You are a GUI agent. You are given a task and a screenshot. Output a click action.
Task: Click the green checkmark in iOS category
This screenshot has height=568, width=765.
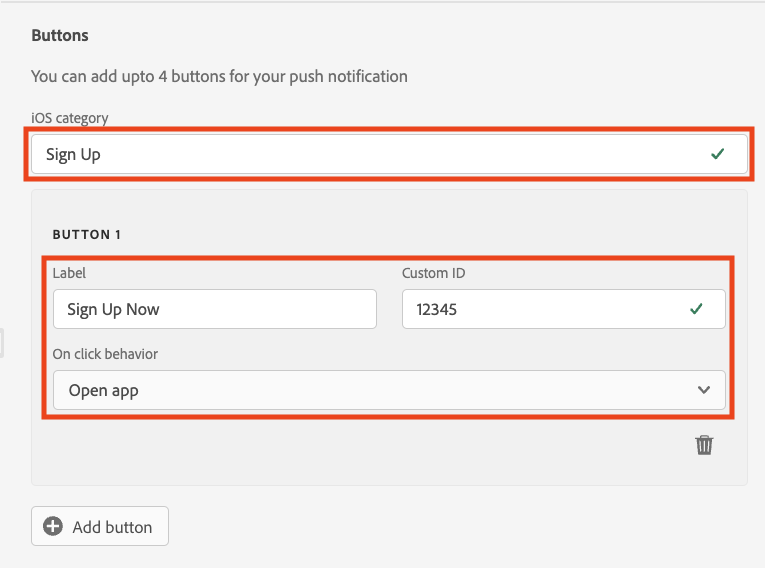tap(717, 154)
